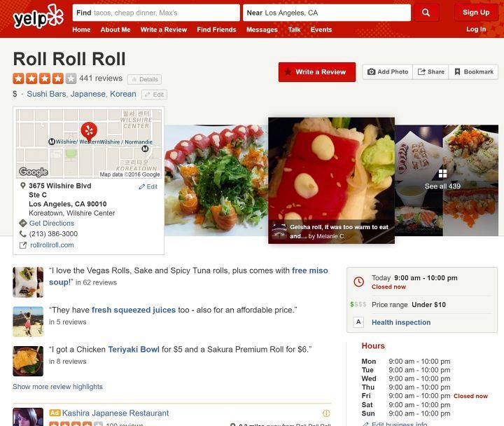This screenshot has width=504, height=426.
Task: Open the About Me nav item
Action: (x=115, y=29)
